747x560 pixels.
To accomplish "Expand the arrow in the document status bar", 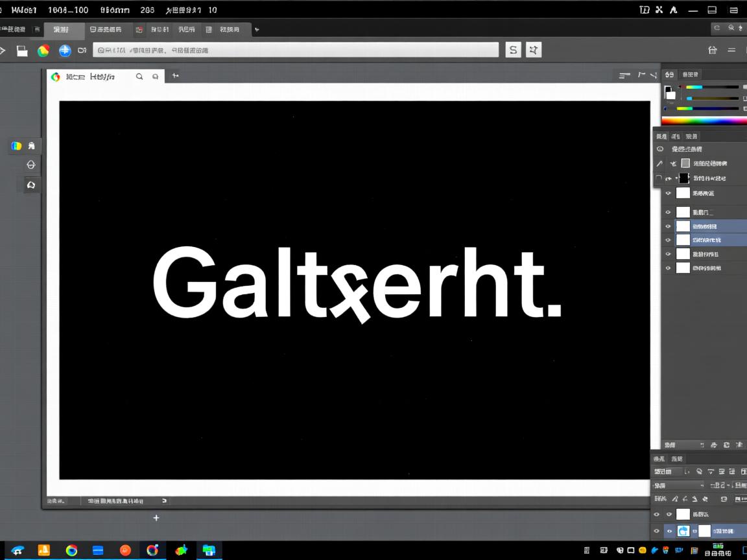I will tap(164, 501).
